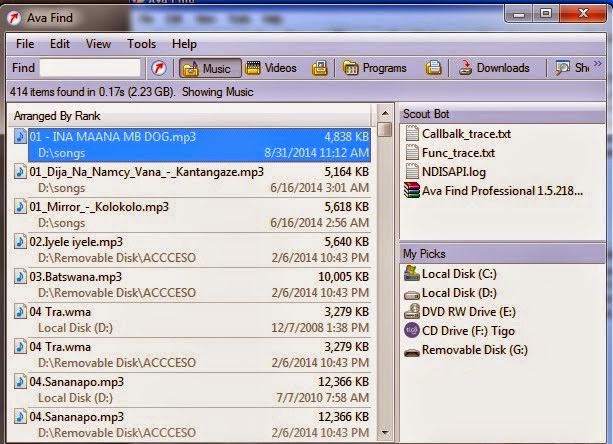The image size is (613, 444).
Task: Open Func_trace.txt in Scout Bot
Action: pyautogui.click(x=458, y=153)
